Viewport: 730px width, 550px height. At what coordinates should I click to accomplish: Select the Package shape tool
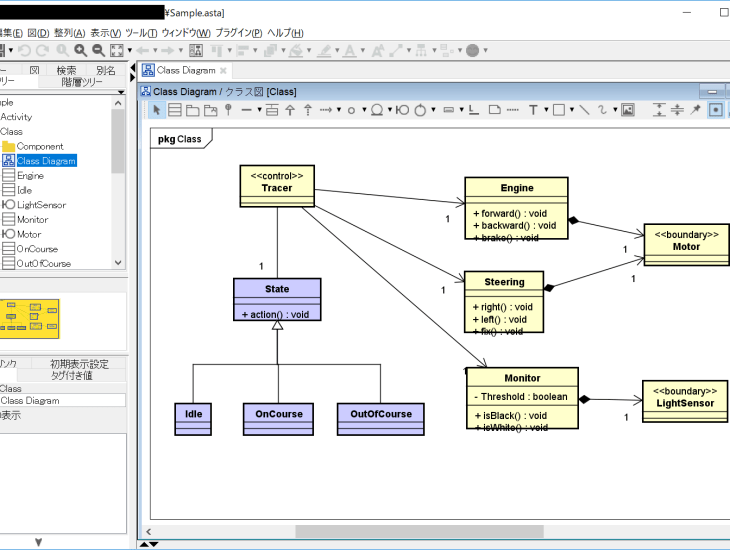pyautogui.click(x=192, y=110)
